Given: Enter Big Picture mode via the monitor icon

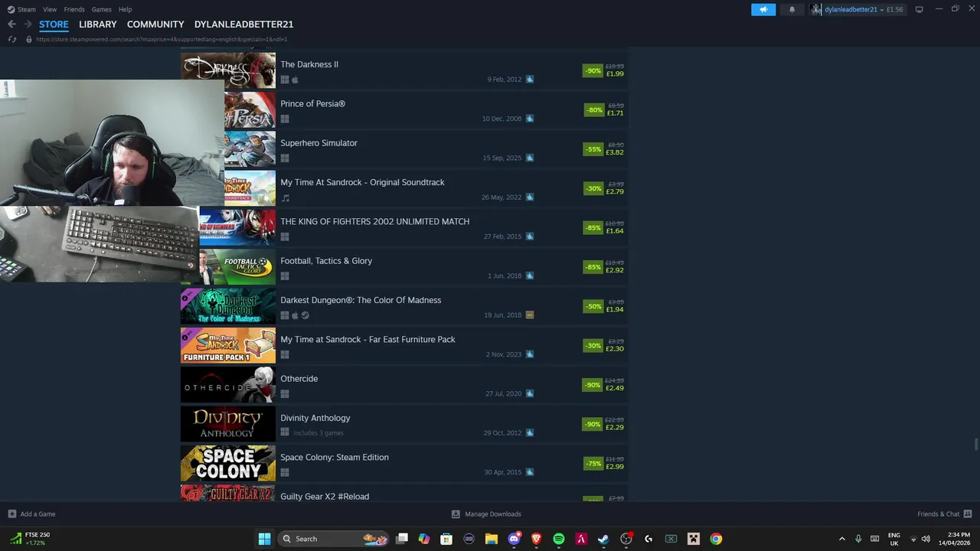Looking at the screenshot, I should 919,9.
